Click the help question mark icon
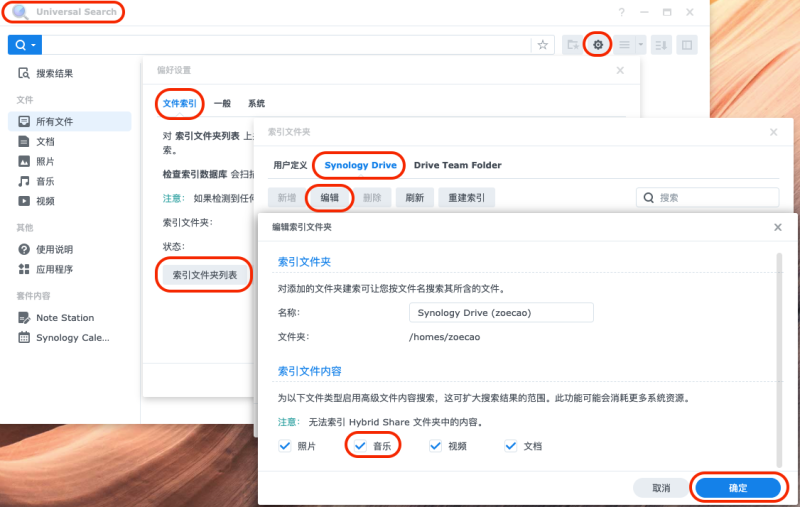 click(x=621, y=12)
